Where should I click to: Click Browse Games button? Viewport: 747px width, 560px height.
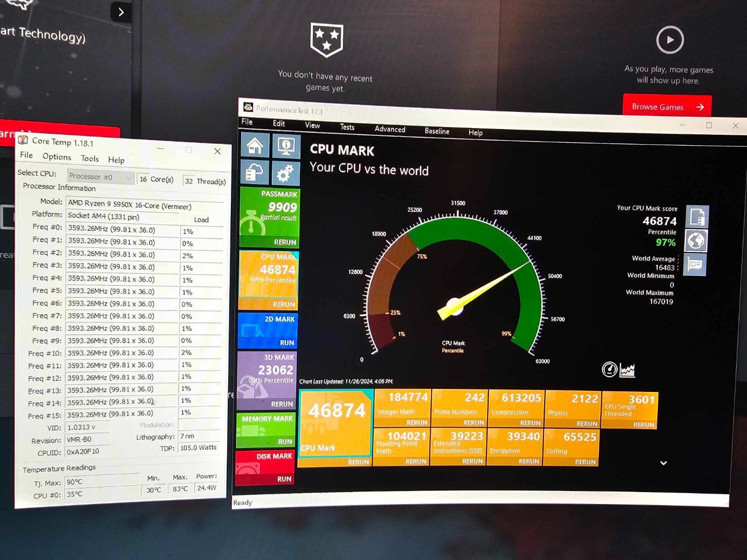pyautogui.click(x=667, y=107)
